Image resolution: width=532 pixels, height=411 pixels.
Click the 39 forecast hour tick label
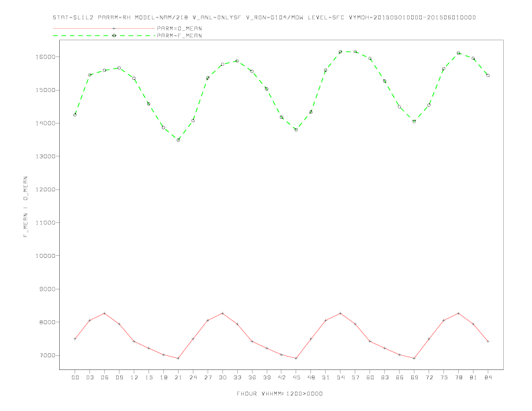coord(267,377)
